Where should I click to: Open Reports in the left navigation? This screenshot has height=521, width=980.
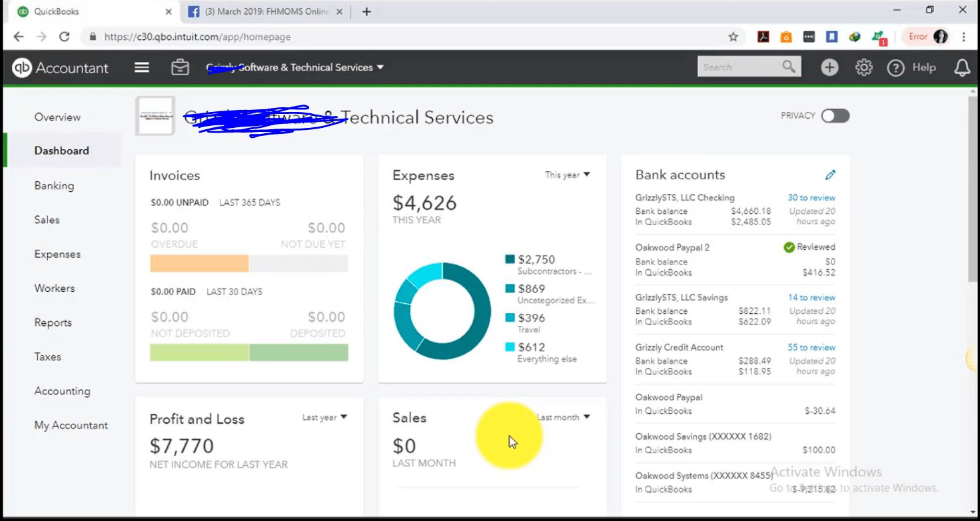(53, 322)
